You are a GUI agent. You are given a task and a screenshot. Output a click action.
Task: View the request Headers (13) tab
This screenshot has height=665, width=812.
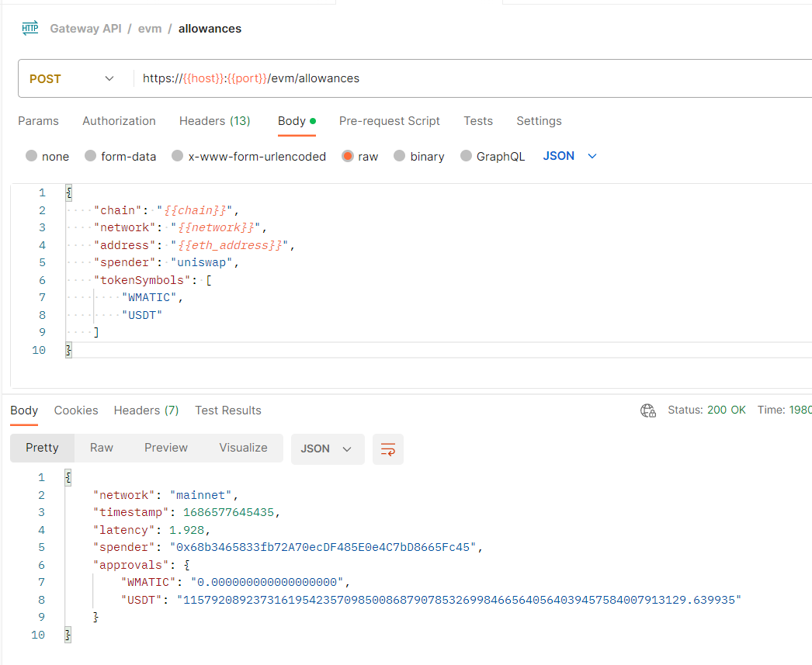[214, 121]
